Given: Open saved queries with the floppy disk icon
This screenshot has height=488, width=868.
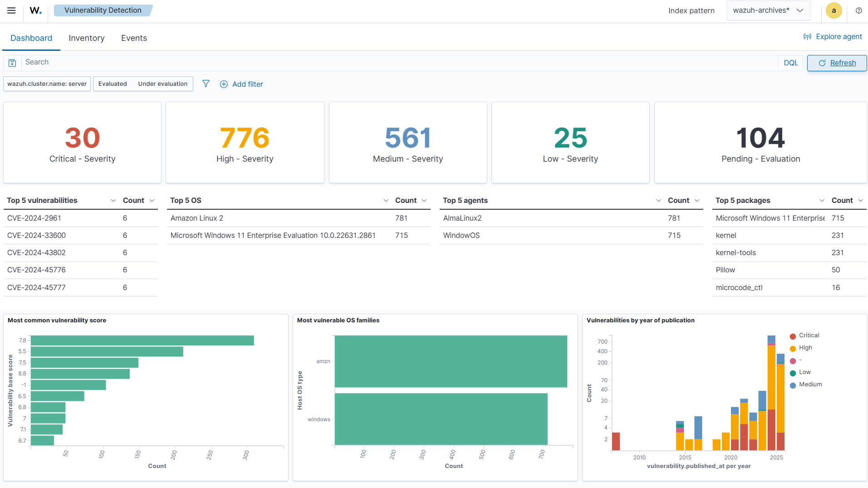Looking at the screenshot, I should pos(12,63).
